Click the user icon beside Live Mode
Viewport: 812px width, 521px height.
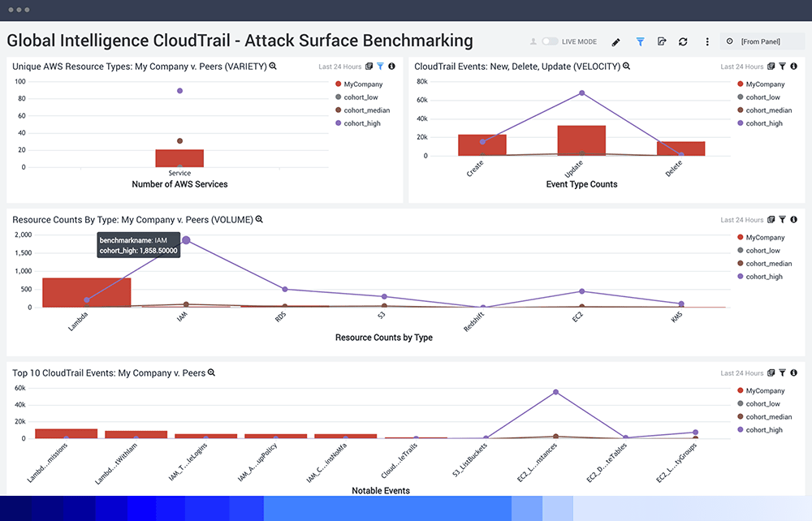pyautogui.click(x=533, y=41)
